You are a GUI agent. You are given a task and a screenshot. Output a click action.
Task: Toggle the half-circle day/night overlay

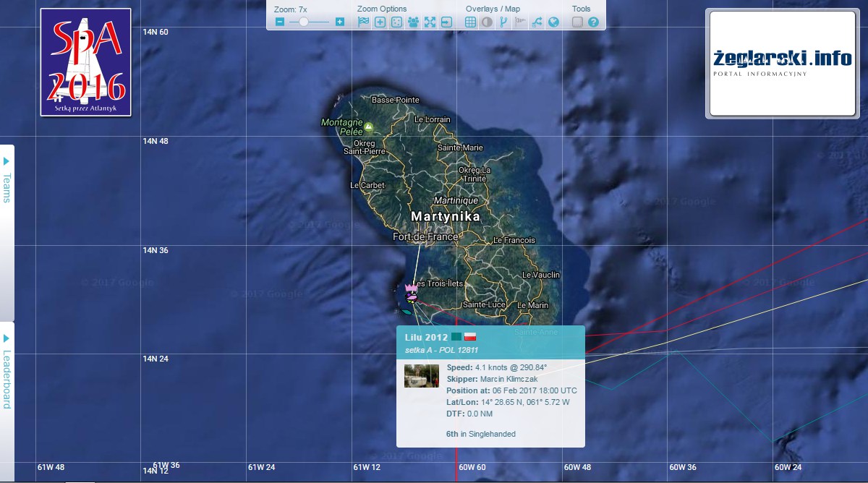(487, 22)
